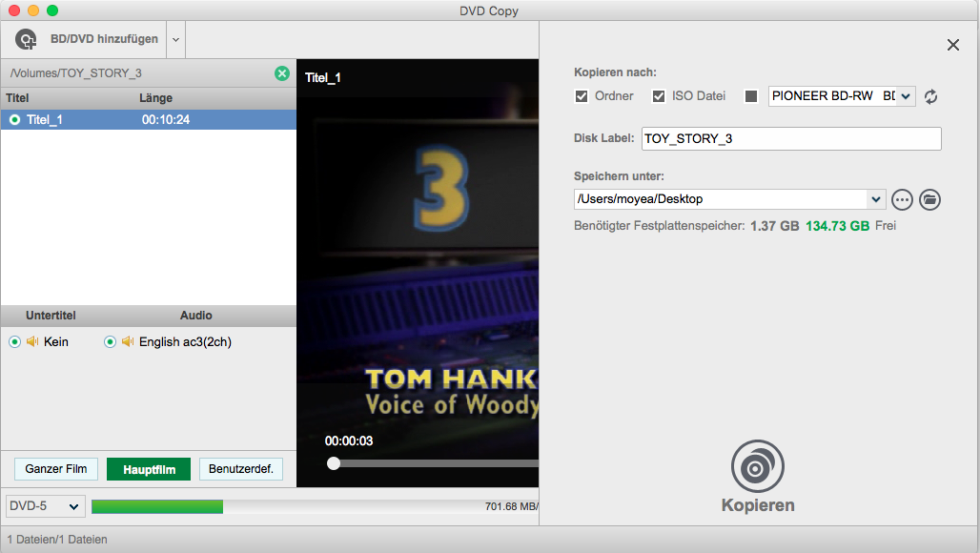Switch to Ganzer Film mode

56,469
